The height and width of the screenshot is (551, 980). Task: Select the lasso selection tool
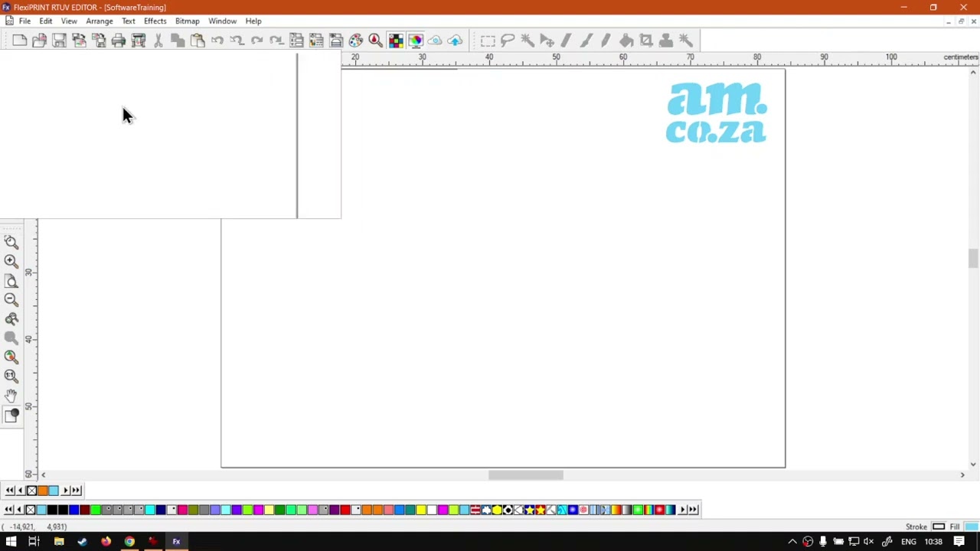click(x=508, y=41)
